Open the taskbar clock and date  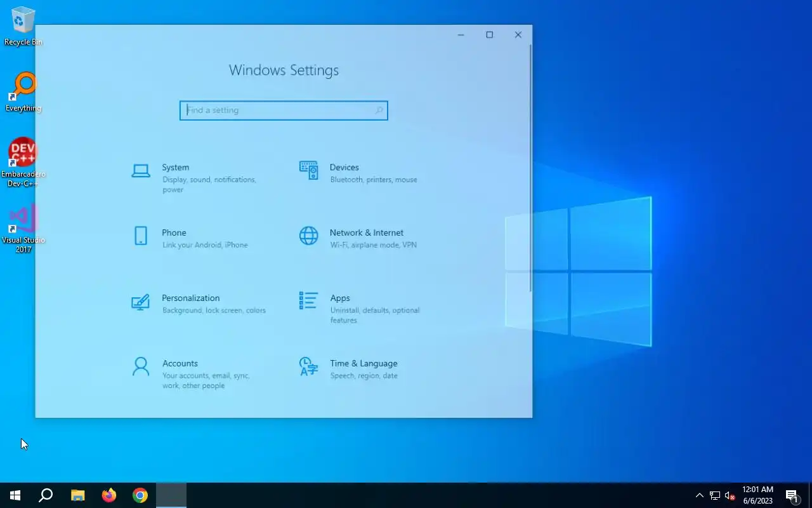coord(758,495)
